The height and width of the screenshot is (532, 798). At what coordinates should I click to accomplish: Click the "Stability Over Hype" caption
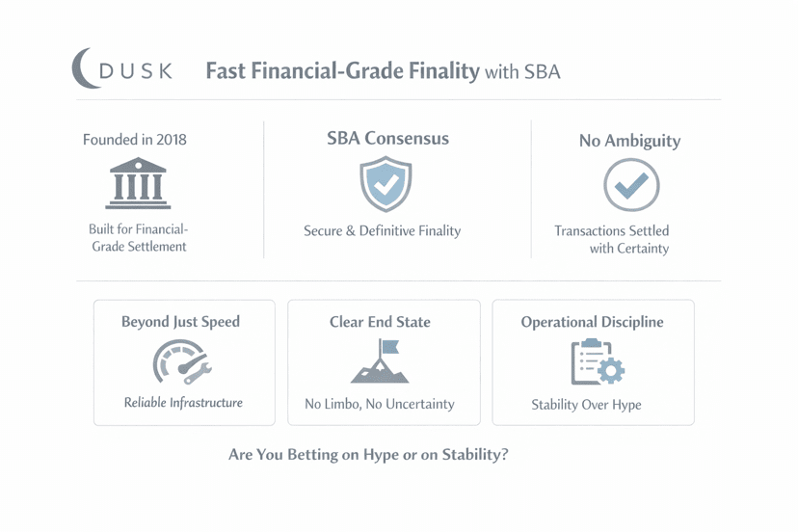pos(586,405)
